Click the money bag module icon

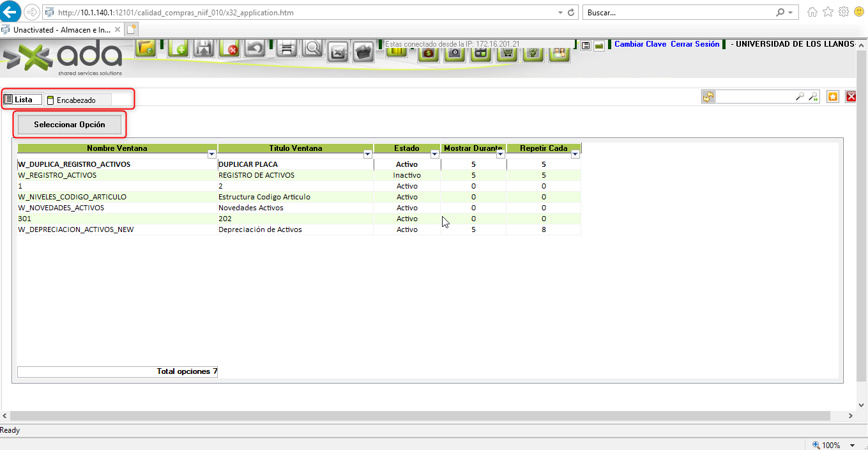(429, 52)
